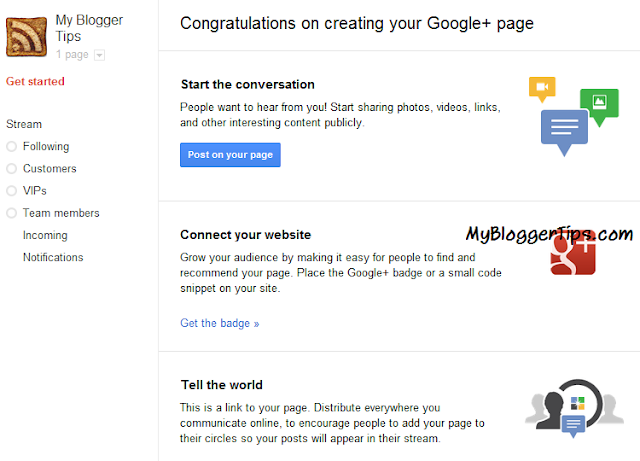This screenshot has height=461, width=640.
Task: Click the Tell the world heading
Action: click(x=222, y=385)
